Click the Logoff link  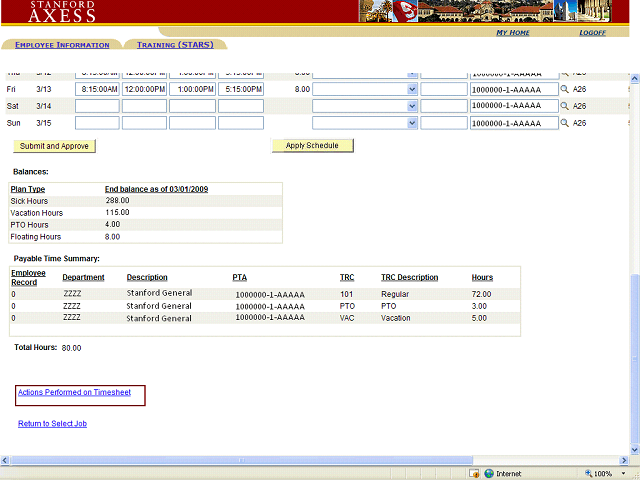(x=592, y=33)
